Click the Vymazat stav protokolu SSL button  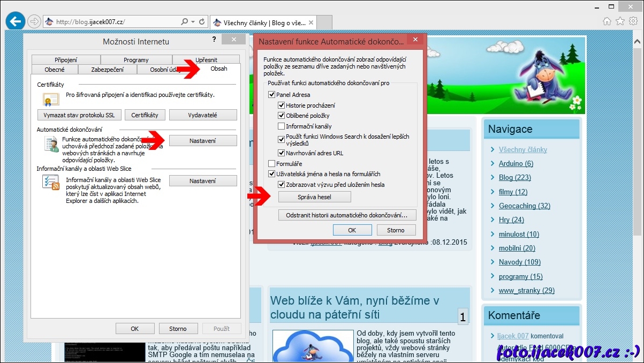coord(79,115)
